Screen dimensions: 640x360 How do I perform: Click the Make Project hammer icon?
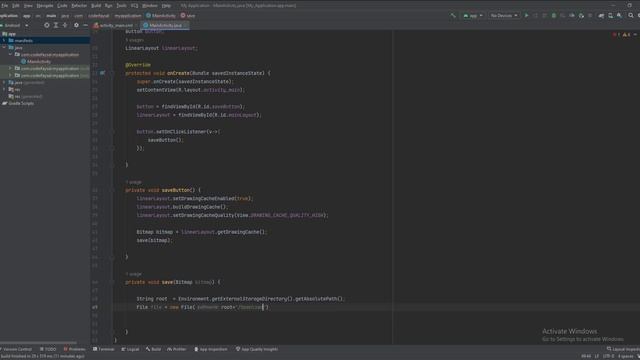tap(453, 16)
